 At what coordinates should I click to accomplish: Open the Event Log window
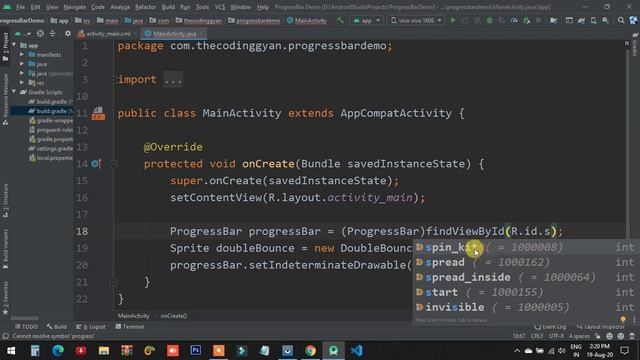click(550, 327)
